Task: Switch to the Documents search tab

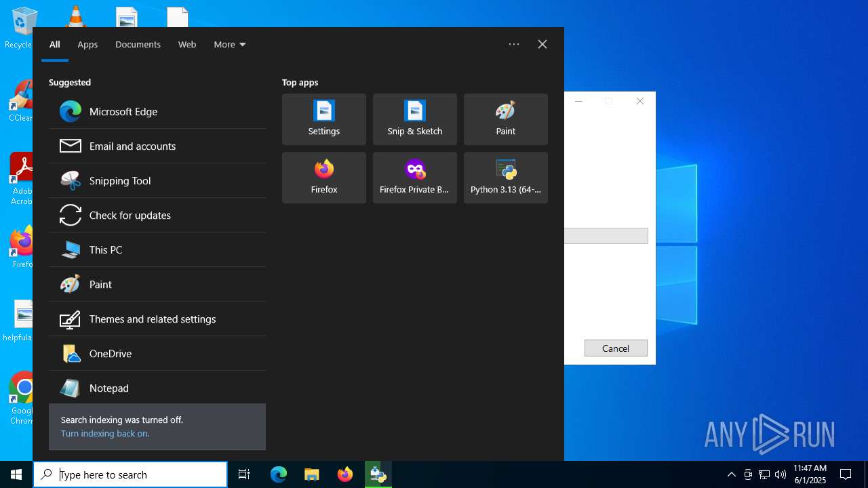Action: (138, 45)
